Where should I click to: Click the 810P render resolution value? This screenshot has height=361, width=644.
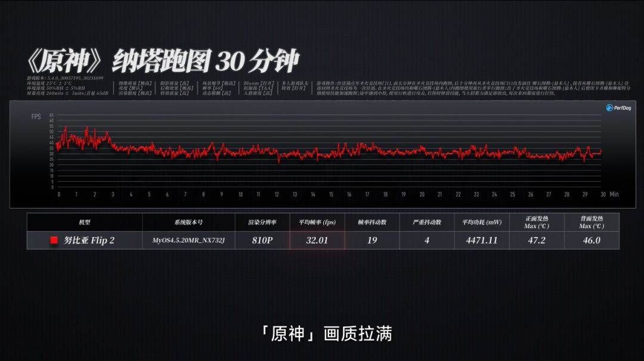(x=262, y=241)
